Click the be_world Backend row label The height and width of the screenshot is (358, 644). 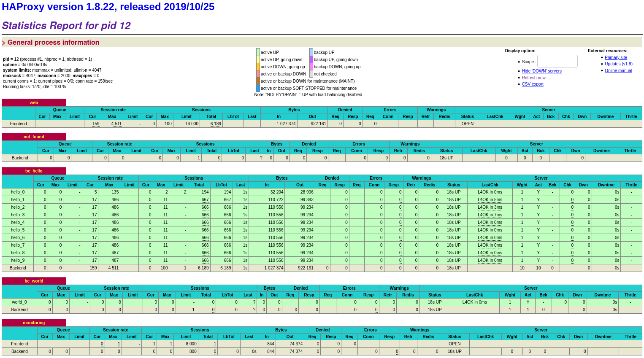coord(19,310)
